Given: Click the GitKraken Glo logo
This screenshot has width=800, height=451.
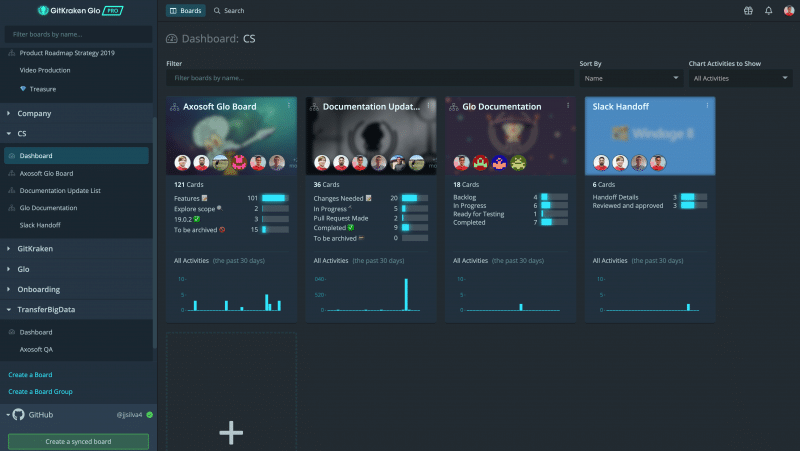Looking at the screenshot, I should coord(80,10).
